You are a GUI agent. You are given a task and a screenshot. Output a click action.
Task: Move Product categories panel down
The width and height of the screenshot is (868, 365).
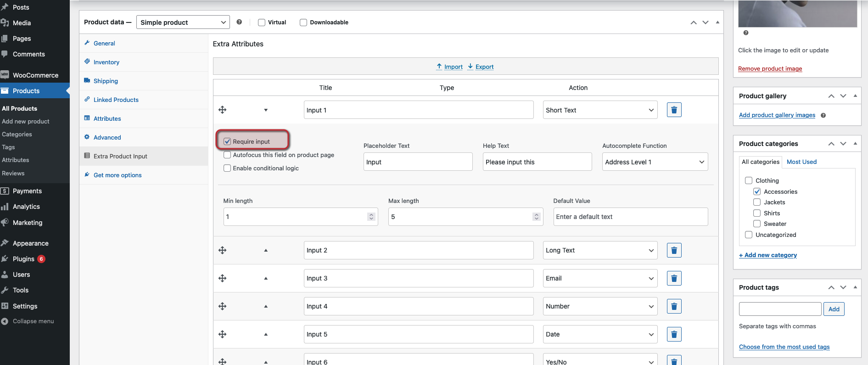[x=843, y=144]
